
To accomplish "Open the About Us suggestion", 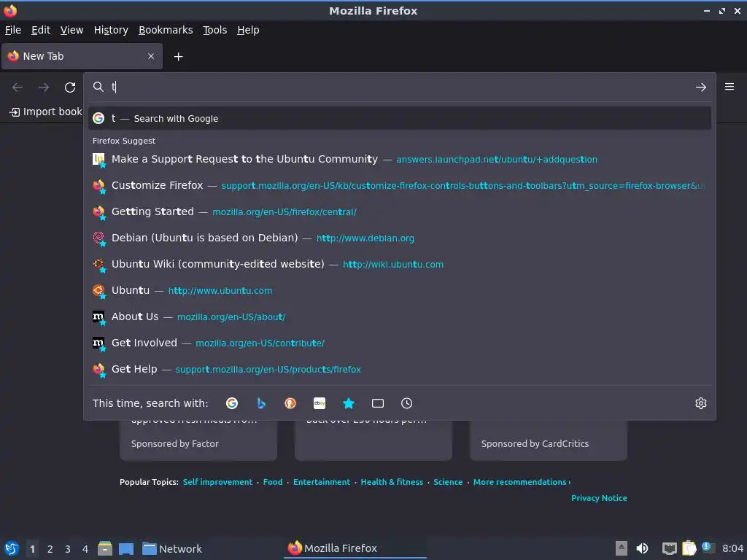I will tap(400, 316).
